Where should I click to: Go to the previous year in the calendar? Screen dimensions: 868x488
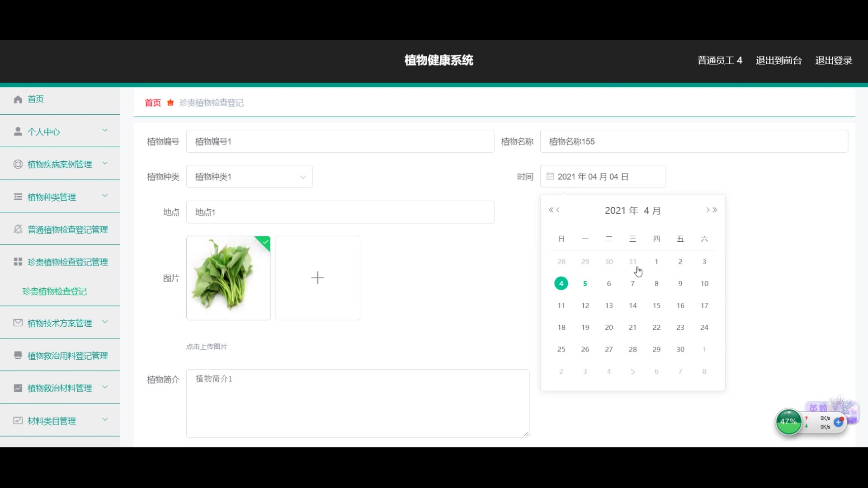coord(551,210)
